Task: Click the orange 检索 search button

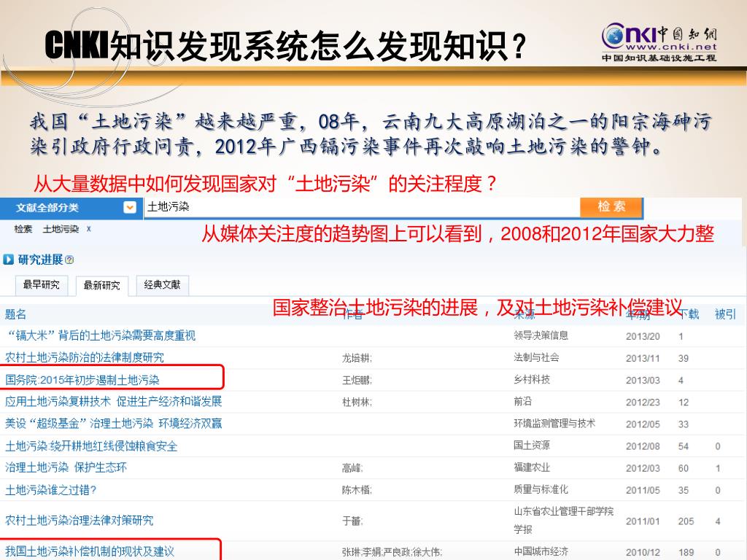Action: coord(612,207)
